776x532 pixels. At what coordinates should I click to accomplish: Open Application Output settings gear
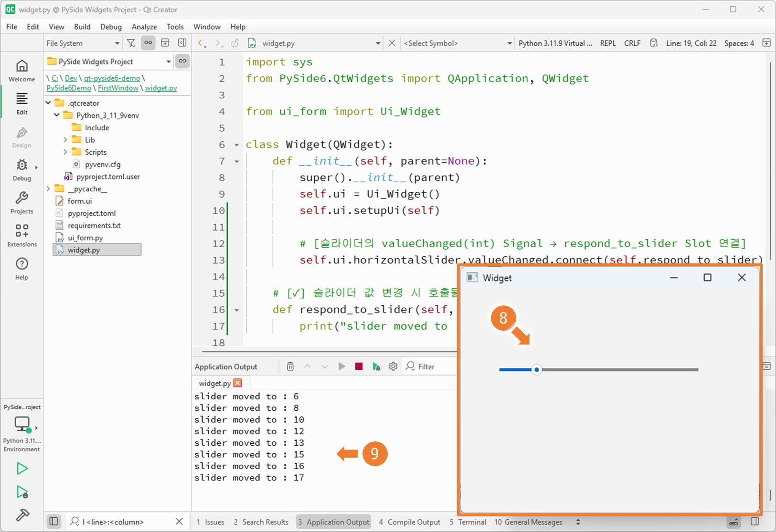pos(393,366)
